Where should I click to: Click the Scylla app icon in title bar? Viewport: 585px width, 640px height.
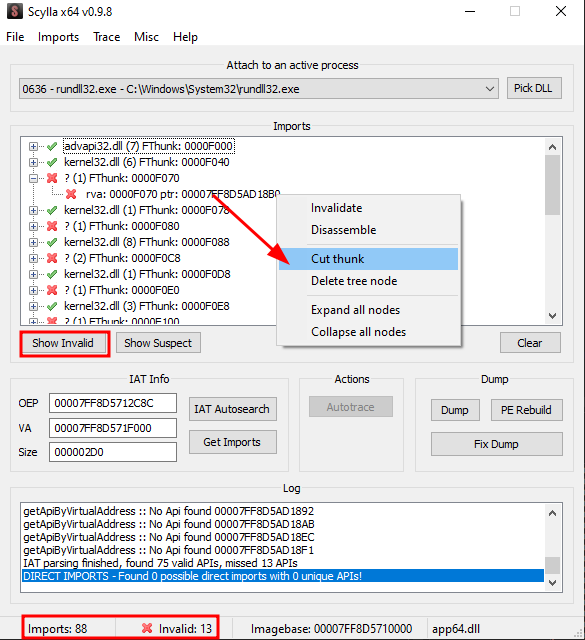tap(15, 11)
